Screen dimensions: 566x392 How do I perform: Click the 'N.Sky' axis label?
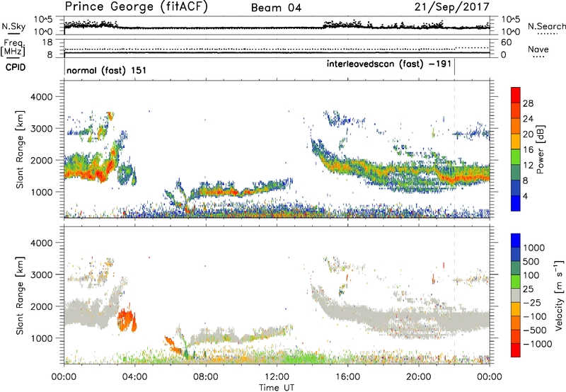pos(13,26)
